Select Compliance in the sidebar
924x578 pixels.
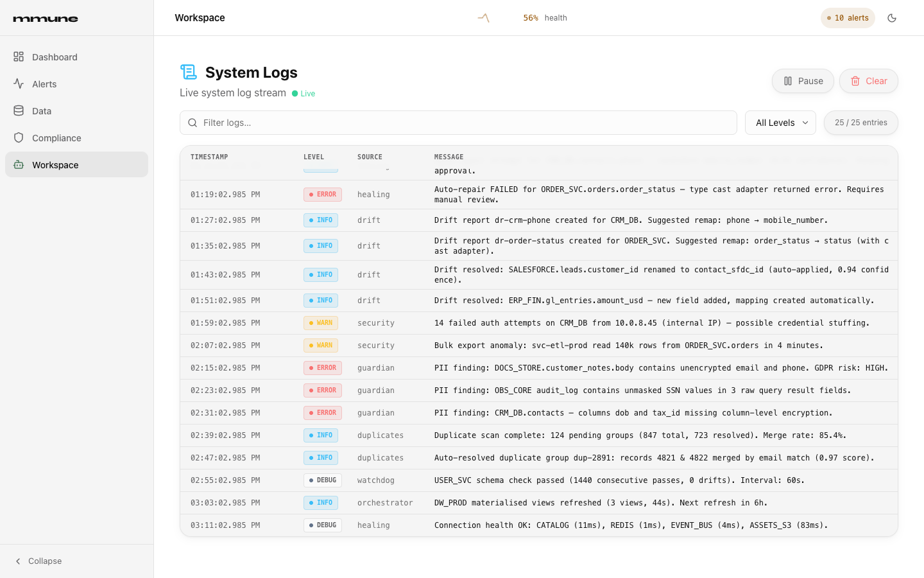pyautogui.click(x=76, y=138)
